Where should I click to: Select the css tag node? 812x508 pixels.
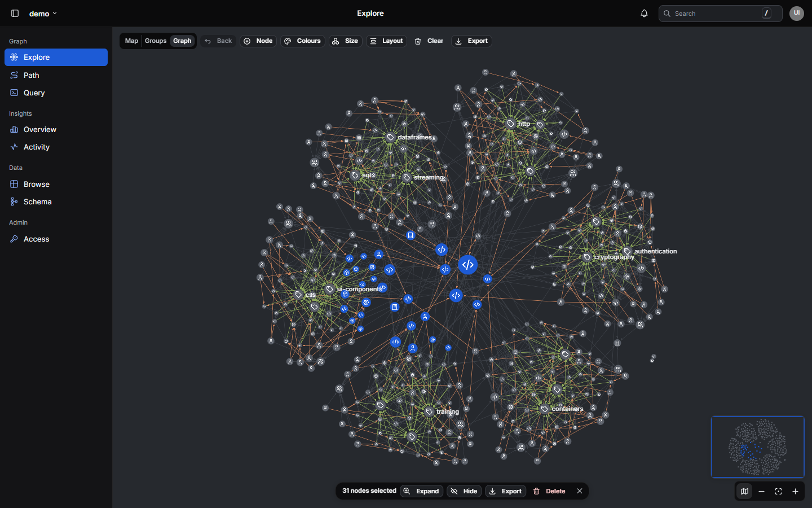click(x=298, y=295)
